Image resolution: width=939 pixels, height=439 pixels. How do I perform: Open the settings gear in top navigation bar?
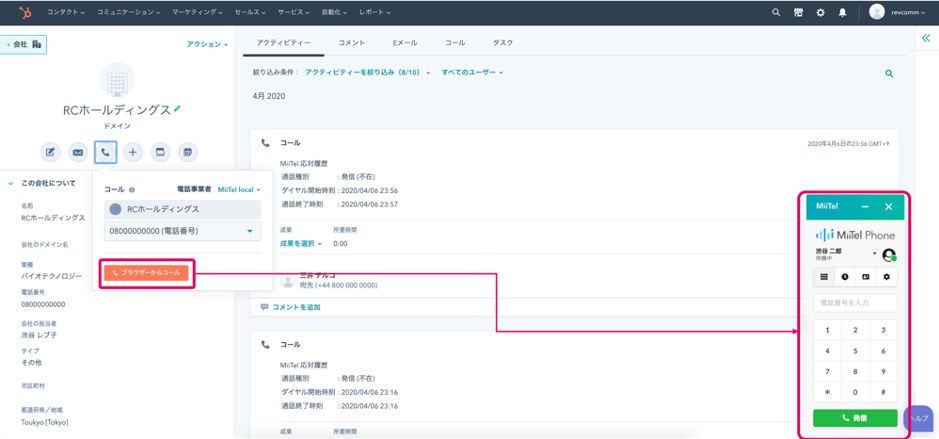820,12
